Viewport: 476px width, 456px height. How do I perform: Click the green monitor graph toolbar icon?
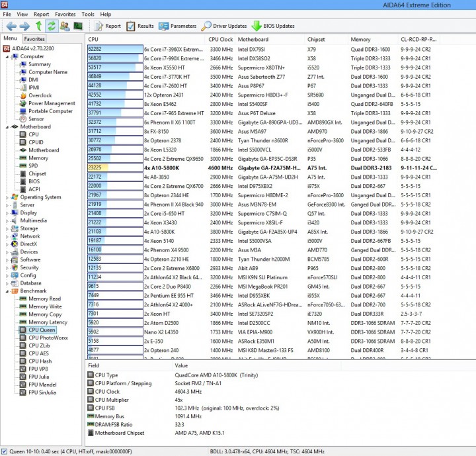(x=78, y=26)
